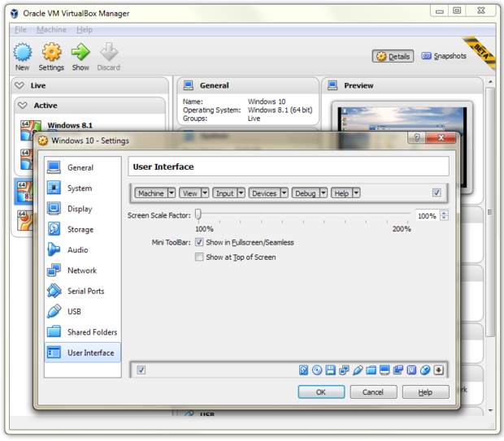Click the Show VM green arrow icon
This screenshot has width=504, height=441.
[x=80, y=57]
